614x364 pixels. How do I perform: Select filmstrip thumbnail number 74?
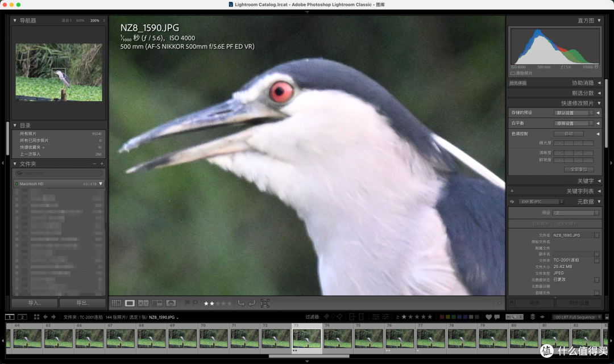point(338,338)
